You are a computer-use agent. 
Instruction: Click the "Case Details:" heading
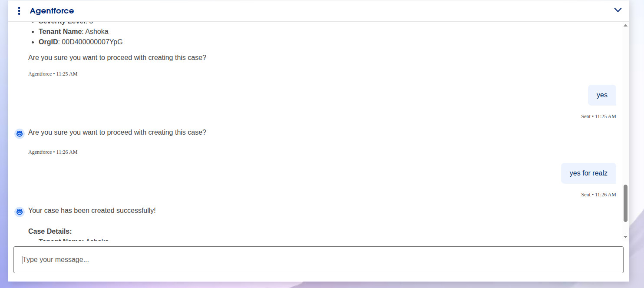coord(50,232)
